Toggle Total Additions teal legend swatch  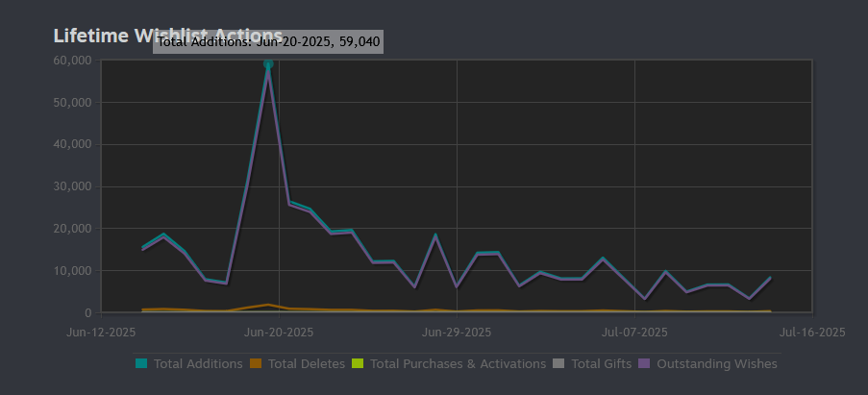point(141,363)
